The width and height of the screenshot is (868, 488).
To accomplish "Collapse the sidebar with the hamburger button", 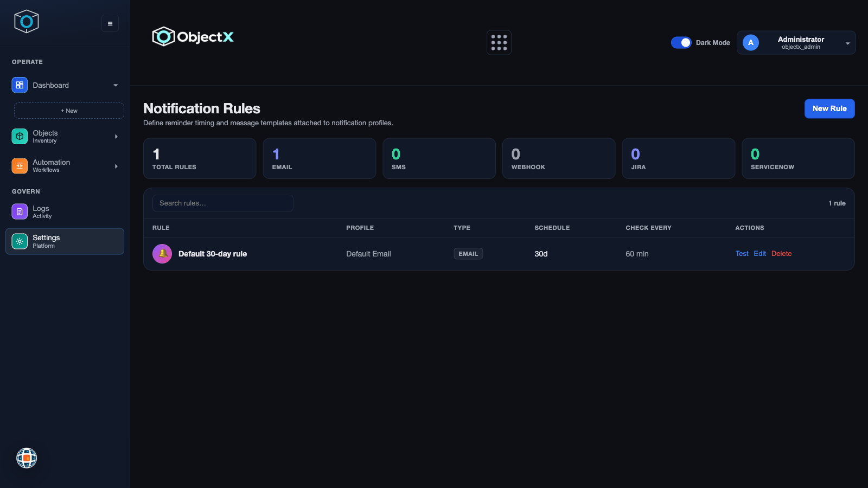I will click(110, 23).
